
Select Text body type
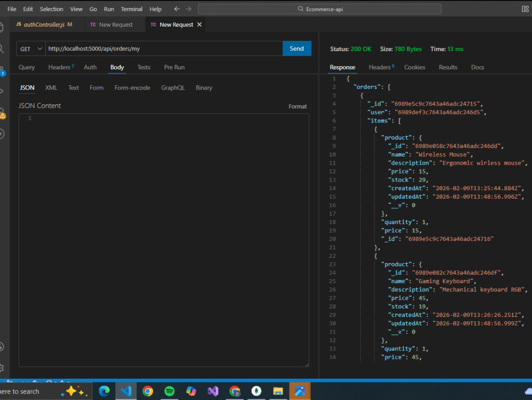point(73,87)
